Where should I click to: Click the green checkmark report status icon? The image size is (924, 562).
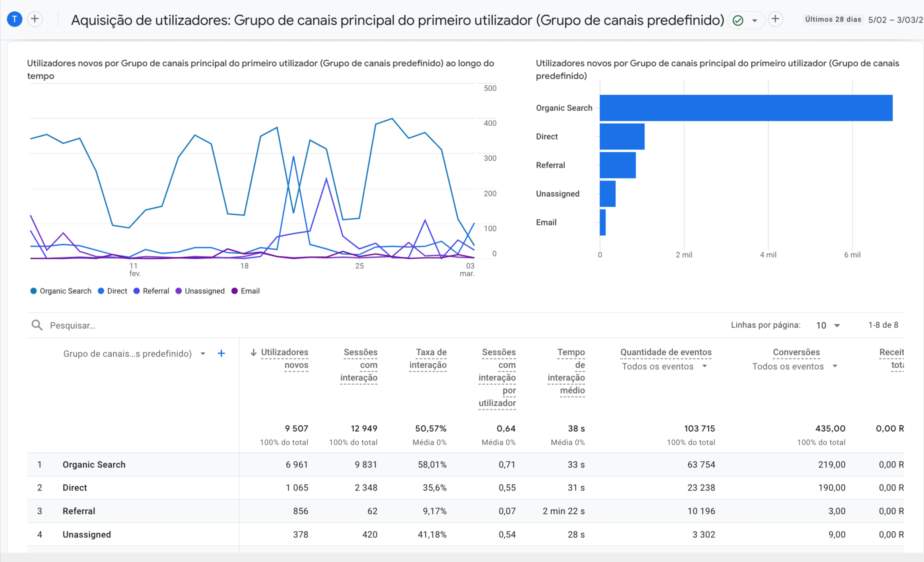click(738, 20)
